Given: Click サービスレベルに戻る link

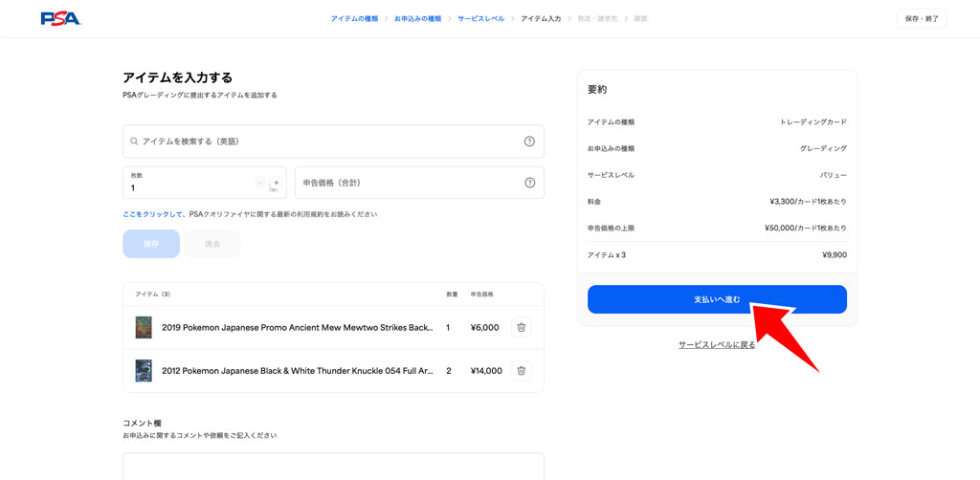Looking at the screenshot, I should [717, 344].
